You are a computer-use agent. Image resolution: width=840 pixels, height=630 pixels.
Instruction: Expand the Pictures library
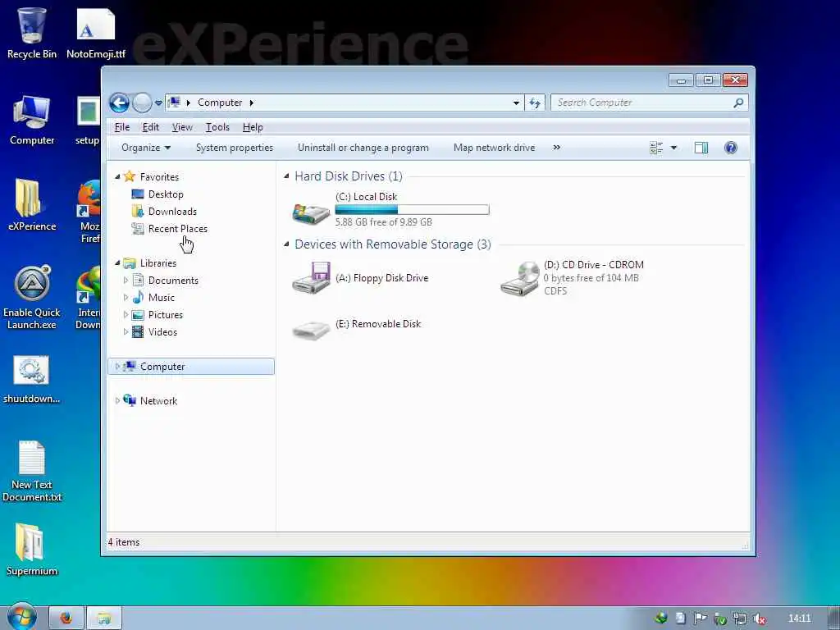(x=126, y=314)
